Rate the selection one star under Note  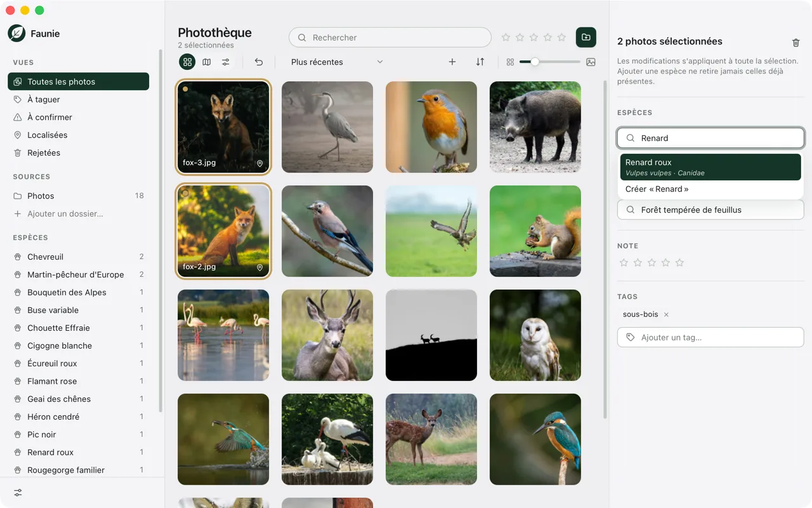tap(624, 262)
